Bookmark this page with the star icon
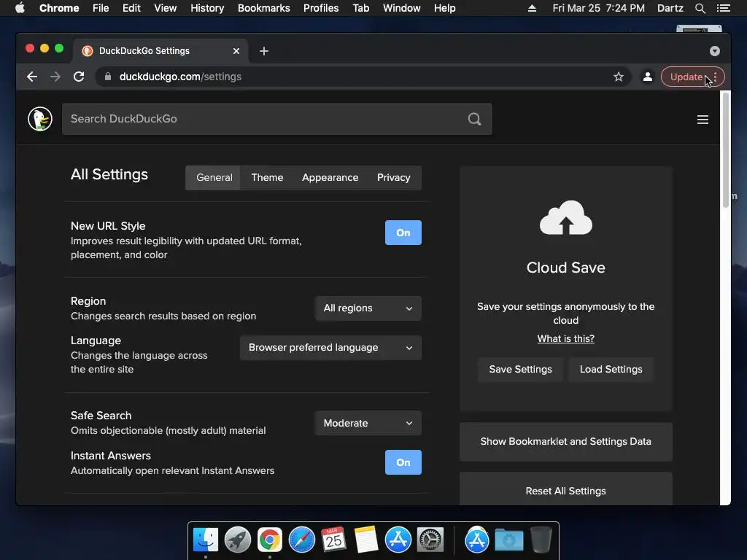 (x=619, y=77)
